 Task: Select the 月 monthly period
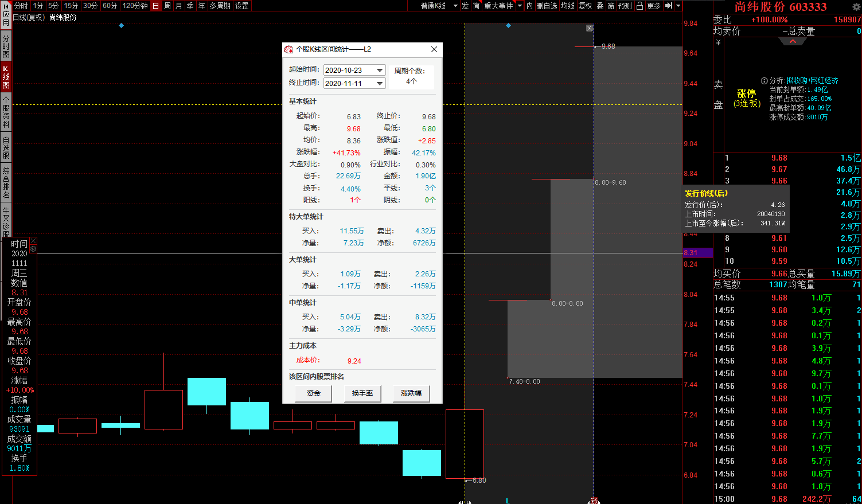(x=179, y=6)
